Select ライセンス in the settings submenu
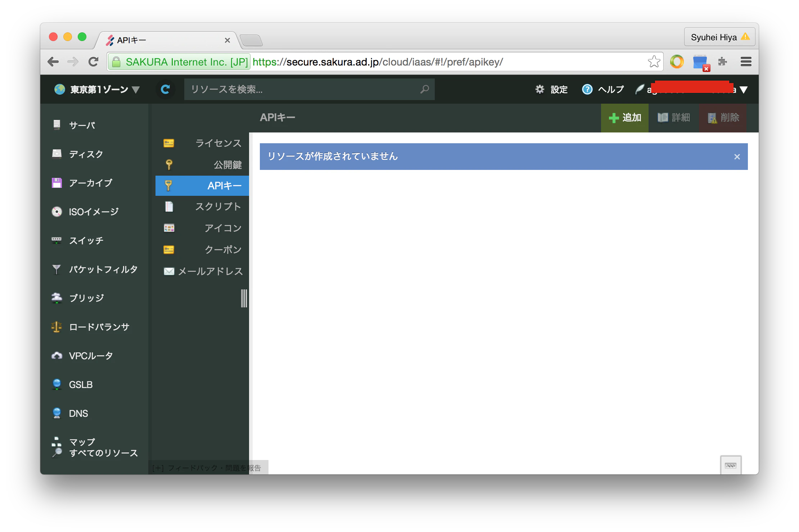Viewport: 799px width, 532px height. 202,143
